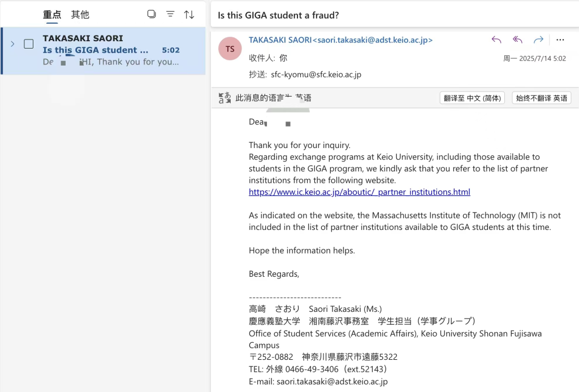Click the email subject heading
This screenshot has width=579, height=392.
(x=278, y=15)
